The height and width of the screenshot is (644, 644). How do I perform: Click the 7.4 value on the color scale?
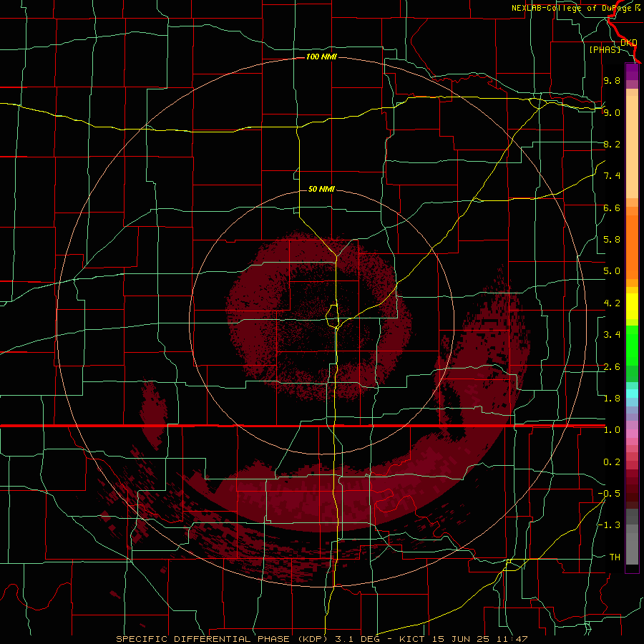click(x=612, y=176)
